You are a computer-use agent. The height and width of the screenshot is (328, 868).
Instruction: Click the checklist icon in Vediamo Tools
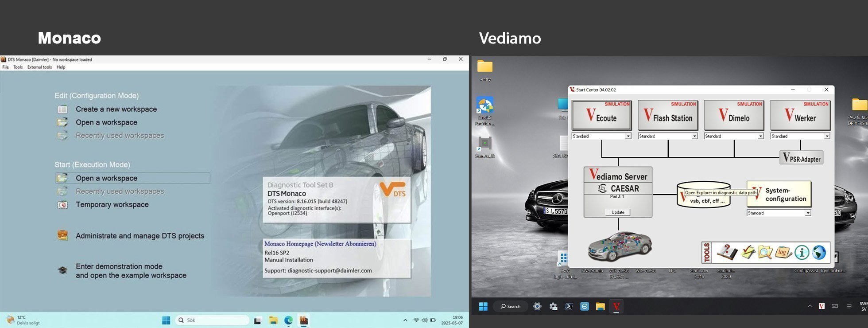click(x=748, y=252)
